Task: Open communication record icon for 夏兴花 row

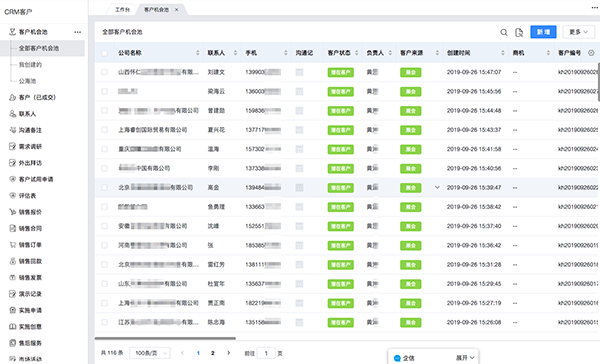Action: click(x=299, y=130)
